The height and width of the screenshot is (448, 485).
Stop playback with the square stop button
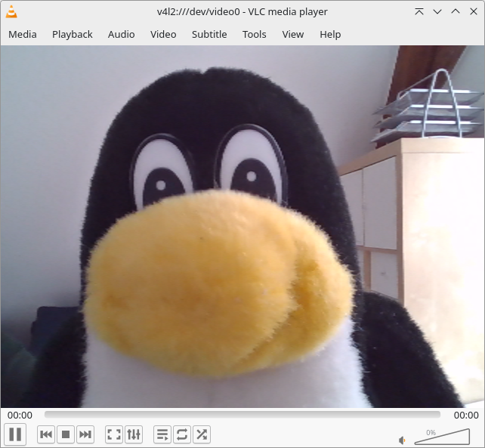point(66,434)
